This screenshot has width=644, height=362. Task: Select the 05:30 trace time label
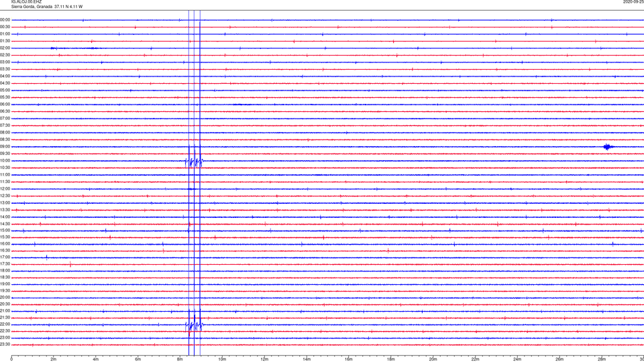5,97
